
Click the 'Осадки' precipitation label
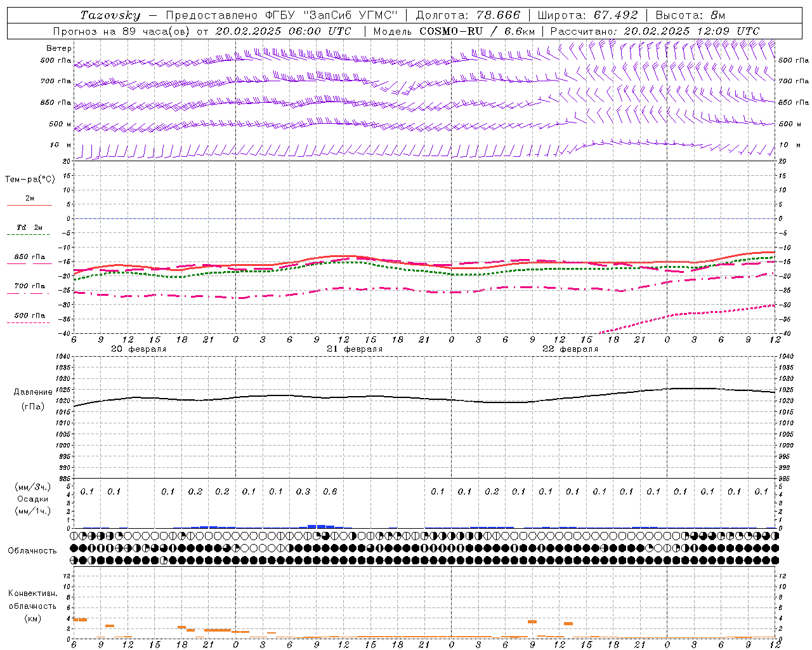pyautogui.click(x=33, y=499)
